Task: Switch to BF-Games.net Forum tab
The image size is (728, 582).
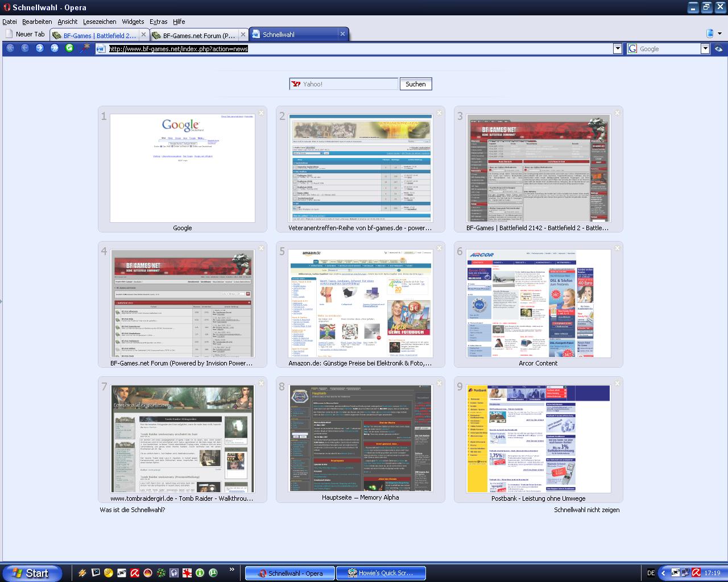Action: click(x=199, y=35)
